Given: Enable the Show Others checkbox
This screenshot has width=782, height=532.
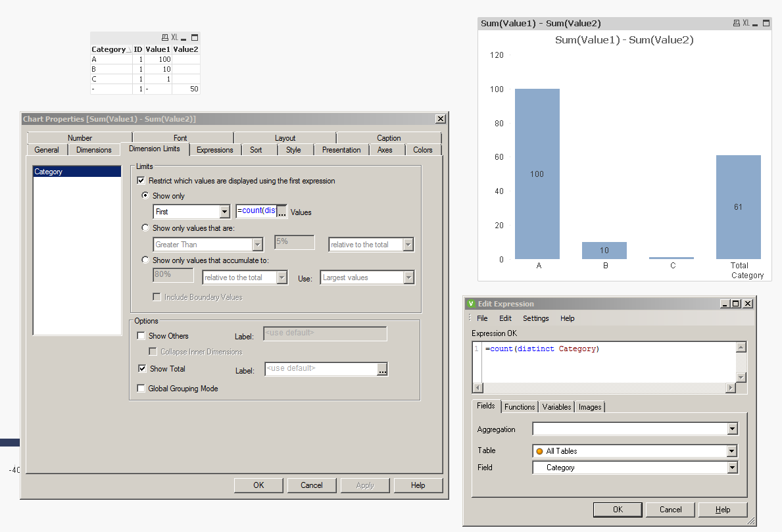Looking at the screenshot, I should coord(141,336).
